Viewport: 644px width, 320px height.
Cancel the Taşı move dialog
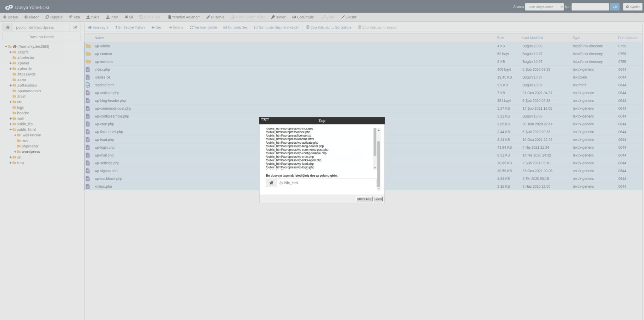coord(378,199)
